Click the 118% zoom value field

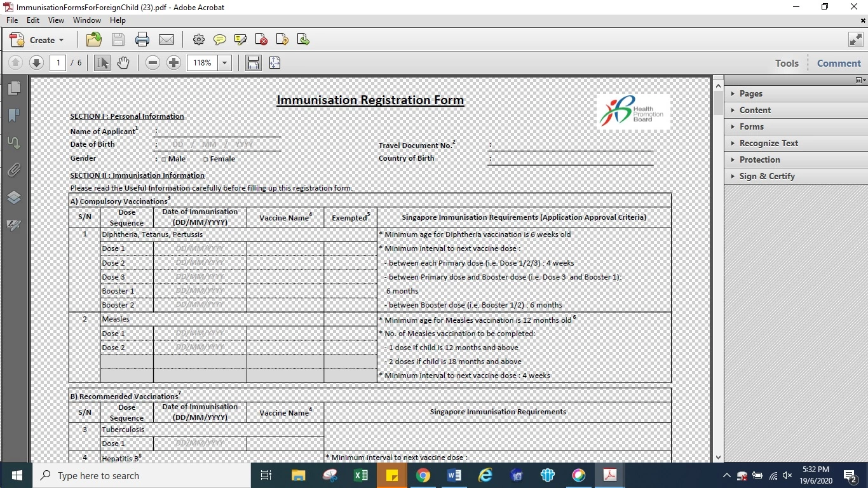pyautogui.click(x=203, y=63)
